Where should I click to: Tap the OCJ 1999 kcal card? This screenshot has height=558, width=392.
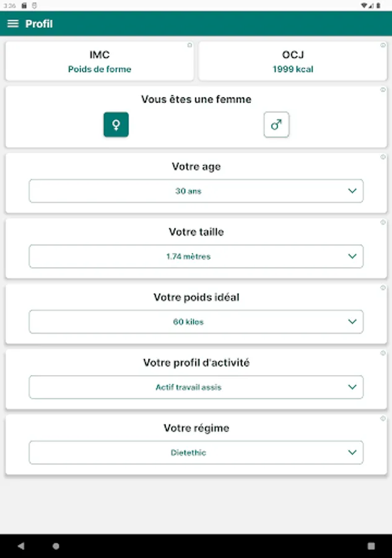click(x=292, y=62)
